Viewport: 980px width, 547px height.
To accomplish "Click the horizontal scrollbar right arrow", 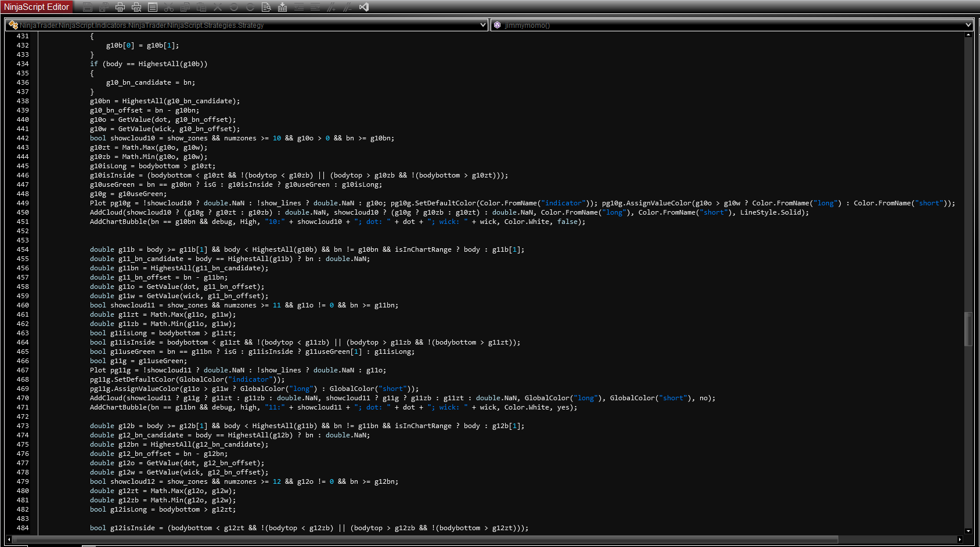I will click(x=960, y=539).
